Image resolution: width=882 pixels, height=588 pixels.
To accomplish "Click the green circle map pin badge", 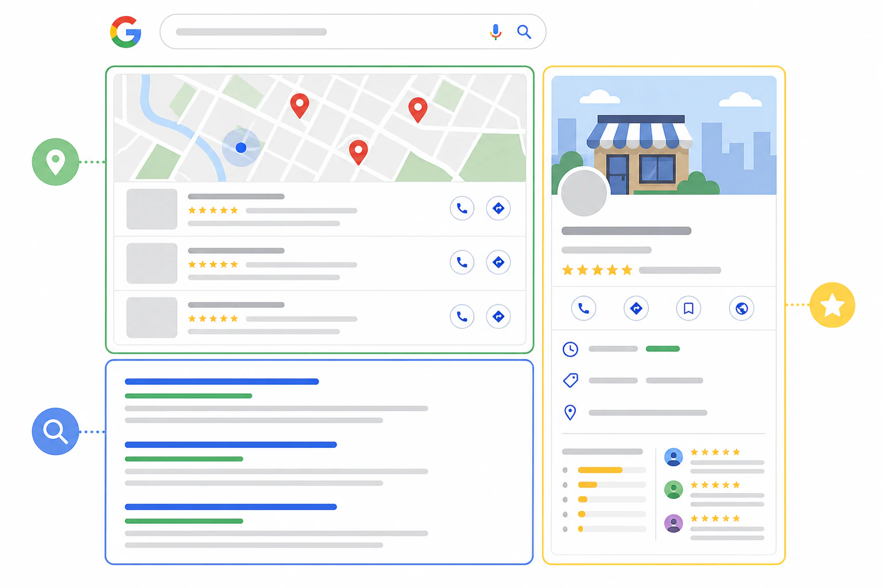I will [x=55, y=162].
